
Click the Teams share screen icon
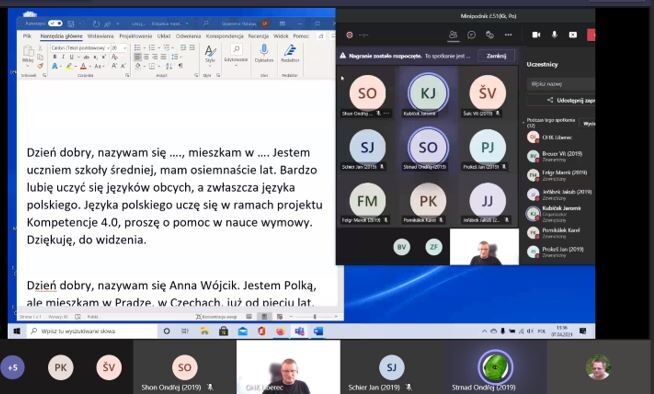(x=573, y=35)
